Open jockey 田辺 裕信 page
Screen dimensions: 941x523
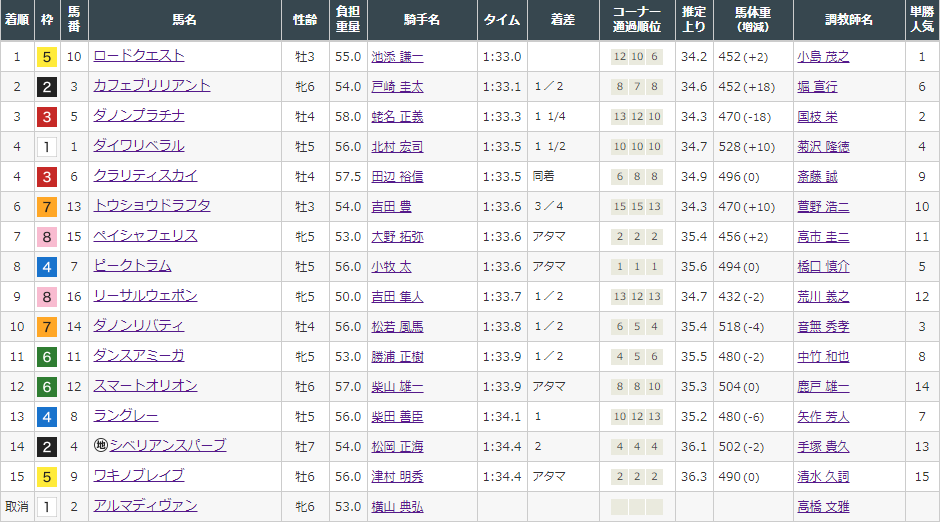(x=397, y=177)
